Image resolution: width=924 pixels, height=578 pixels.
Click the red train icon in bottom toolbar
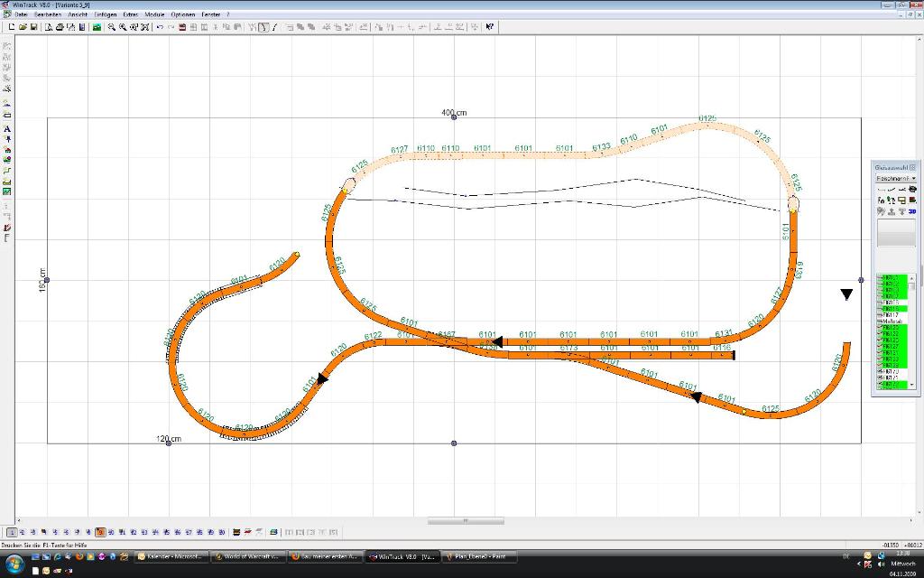(x=248, y=532)
